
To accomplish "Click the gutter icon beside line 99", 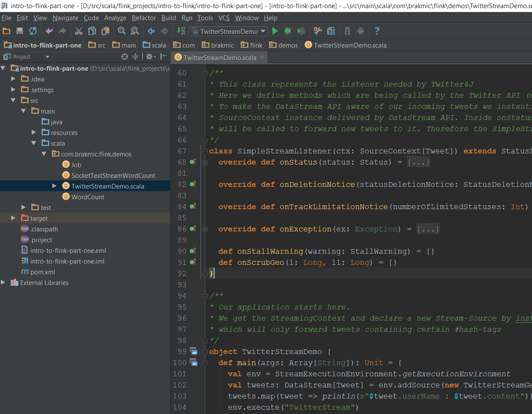I will point(194,351).
